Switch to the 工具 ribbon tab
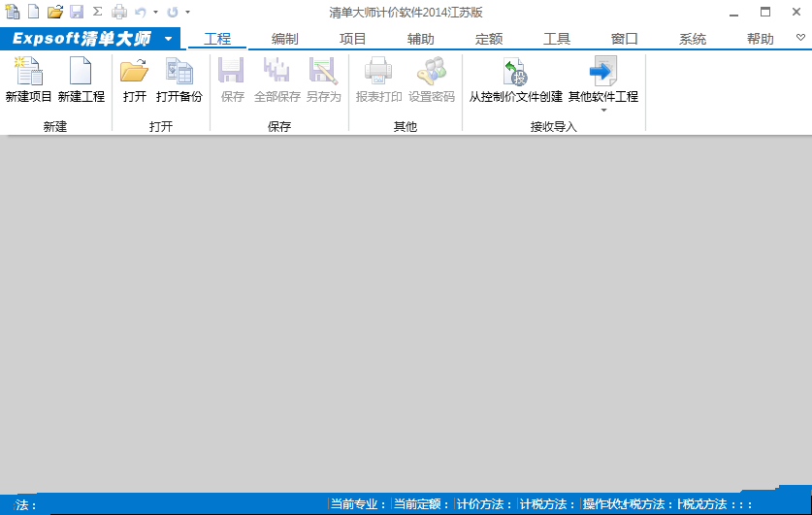 [557, 39]
